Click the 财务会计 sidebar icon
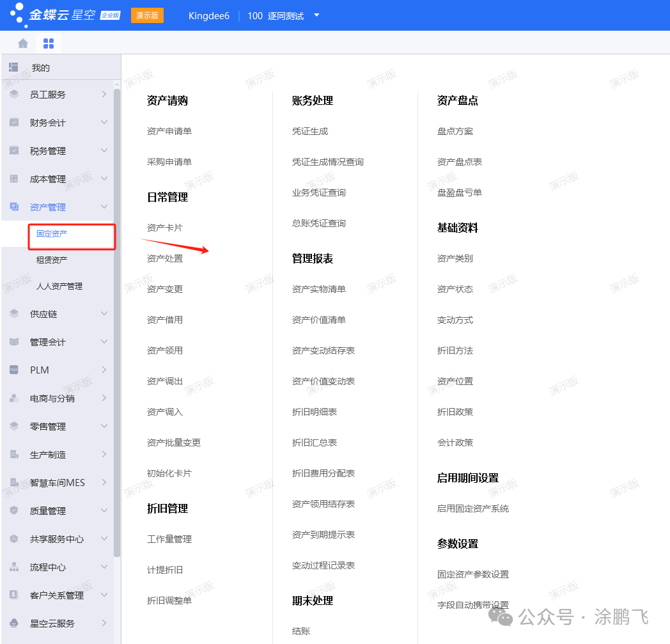This screenshot has height=644, width=670. click(x=14, y=123)
